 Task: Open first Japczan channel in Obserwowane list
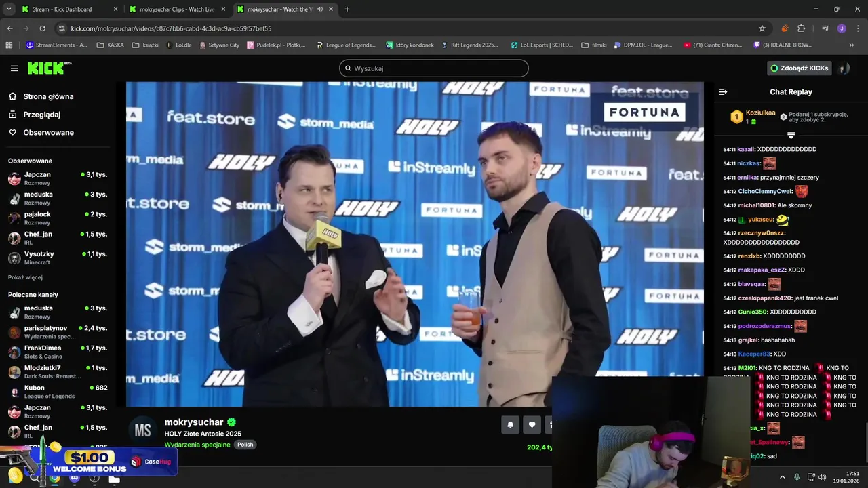point(58,178)
